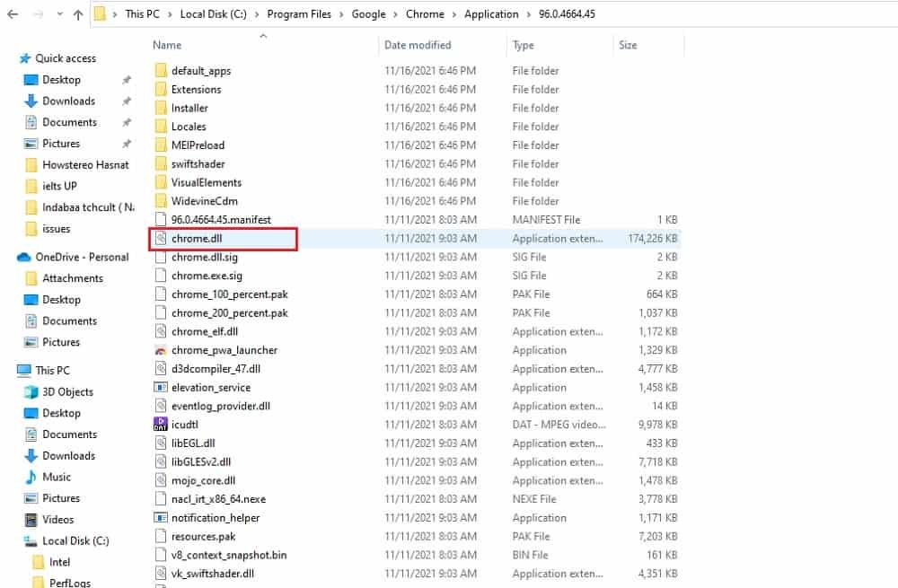Viewport: 898px width, 588px height.
Task: Click the Forward navigation arrow
Action: 38,14
